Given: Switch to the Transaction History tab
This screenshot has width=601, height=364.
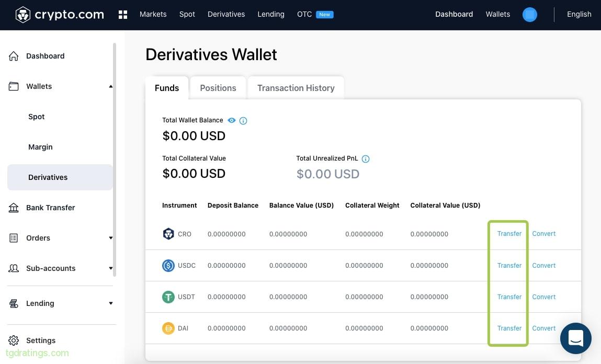Looking at the screenshot, I should [x=296, y=88].
